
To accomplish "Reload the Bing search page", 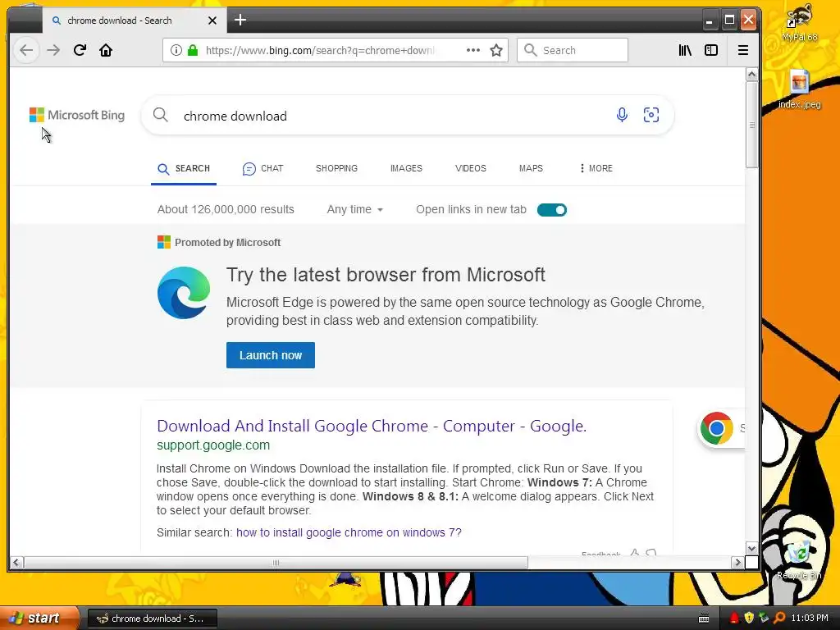I will 80,50.
